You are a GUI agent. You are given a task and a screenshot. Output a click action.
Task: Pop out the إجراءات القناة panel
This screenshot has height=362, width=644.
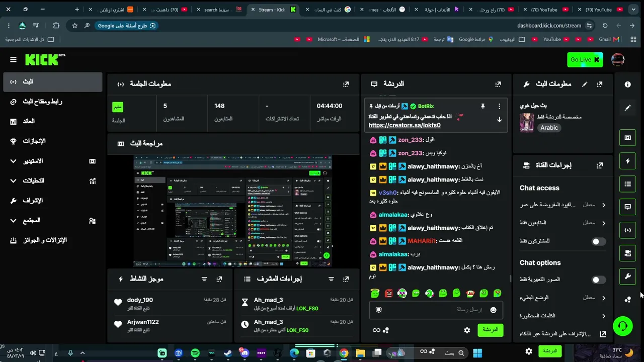(x=599, y=165)
